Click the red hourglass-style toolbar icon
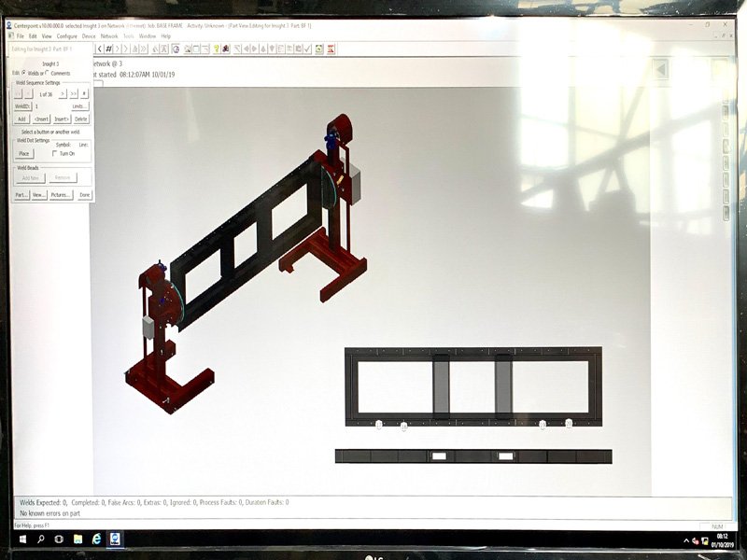 pyautogui.click(x=331, y=49)
